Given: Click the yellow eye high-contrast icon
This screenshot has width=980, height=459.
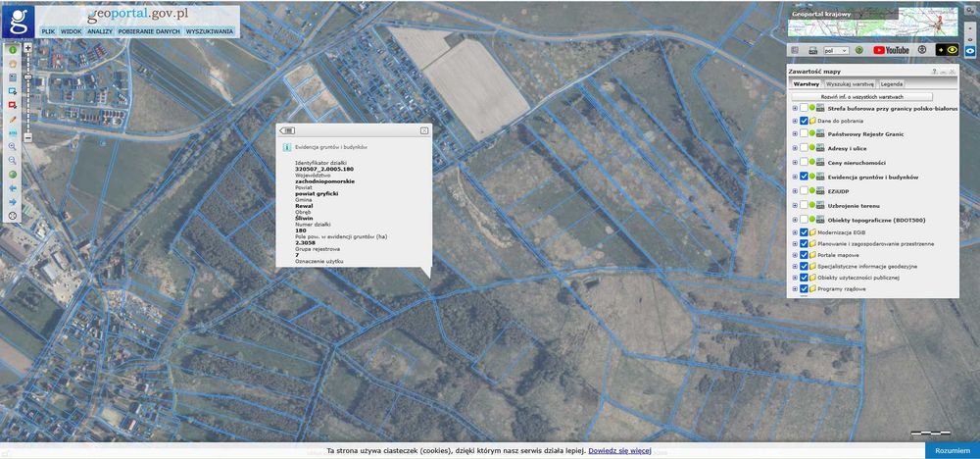Looking at the screenshot, I should 948,50.
